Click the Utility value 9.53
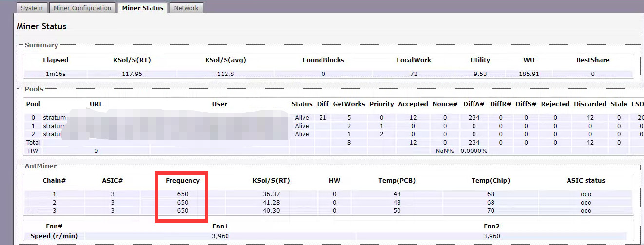The image size is (644, 245). 480,74
